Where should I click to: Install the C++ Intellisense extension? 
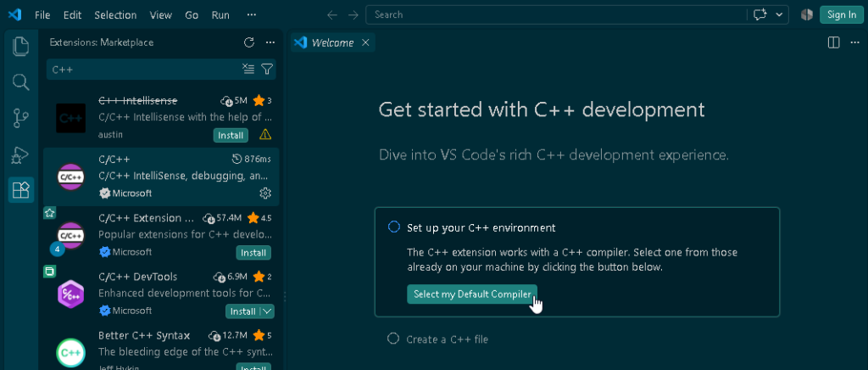pos(231,135)
